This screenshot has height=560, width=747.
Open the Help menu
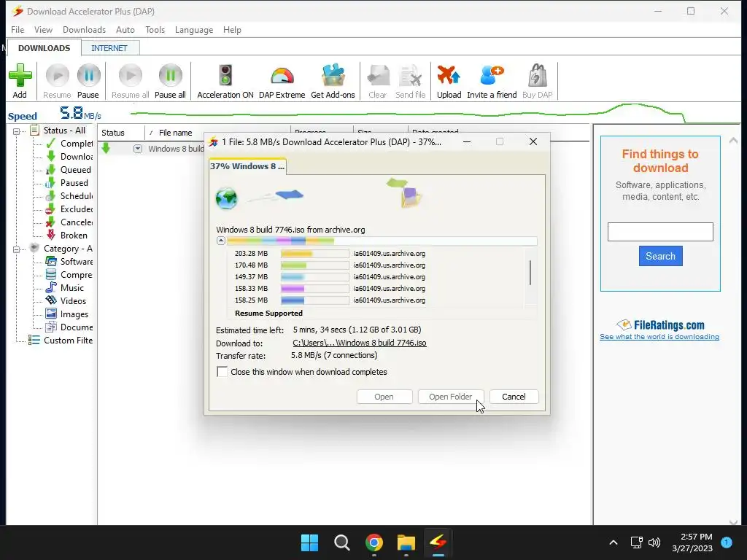pos(232,29)
